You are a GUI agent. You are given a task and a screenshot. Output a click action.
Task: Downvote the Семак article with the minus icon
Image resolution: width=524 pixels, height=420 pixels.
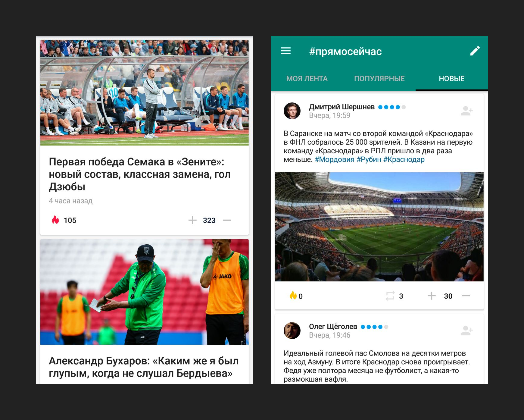click(227, 220)
